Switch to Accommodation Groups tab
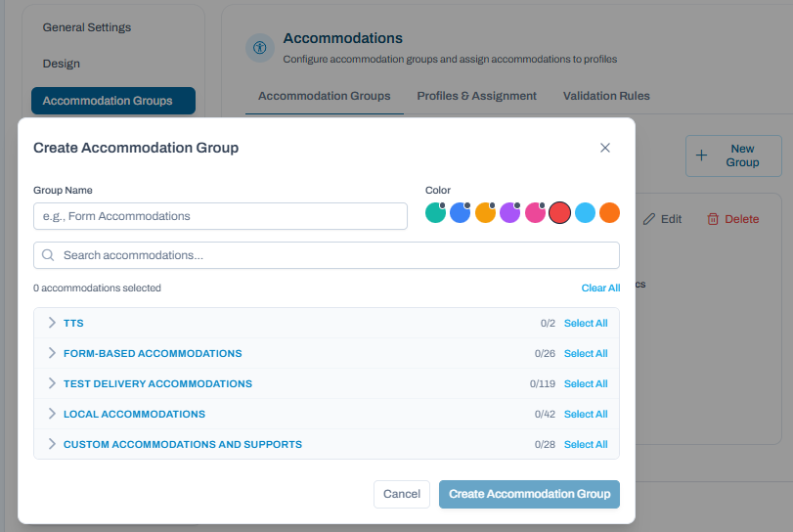Image resolution: width=793 pixels, height=532 pixels. pyautogui.click(x=325, y=96)
